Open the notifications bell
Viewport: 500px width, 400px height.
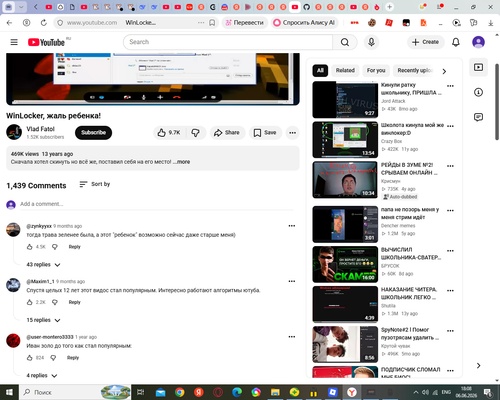click(456, 42)
